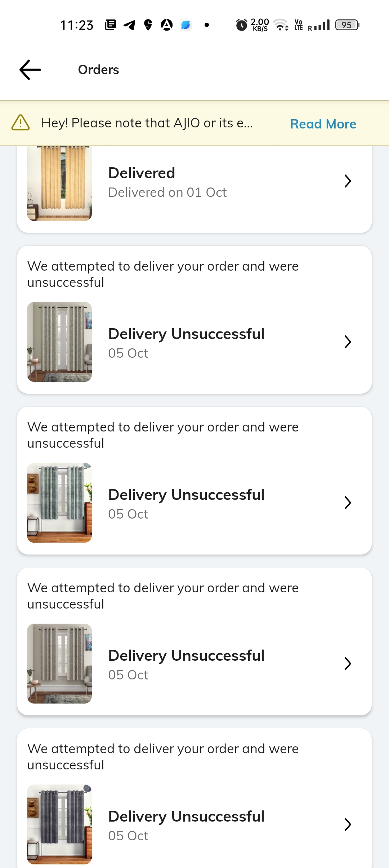Image resolution: width=389 pixels, height=868 pixels.
Task: Open Read More on the AJIO notice
Action: point(323,124)
